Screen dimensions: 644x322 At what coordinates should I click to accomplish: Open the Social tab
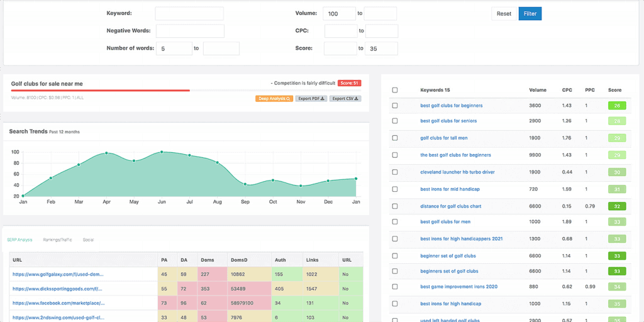point(88,240)
